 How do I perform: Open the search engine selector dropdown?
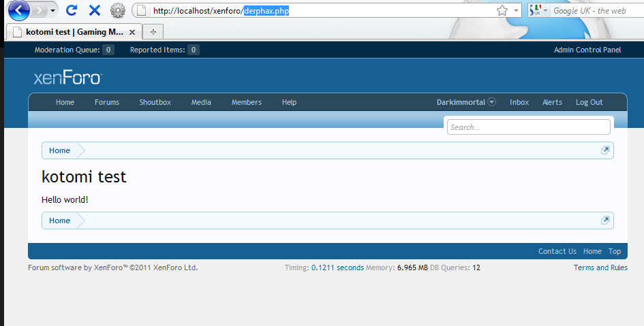(x=539, y=11)
